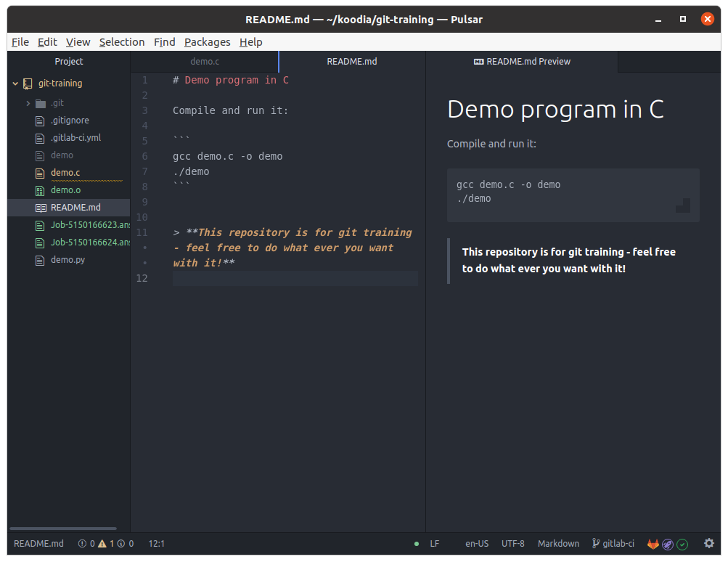This screenshot has height=562, width=728.
Task: Change grammar via Markdown button
Action: pos(559,543)
